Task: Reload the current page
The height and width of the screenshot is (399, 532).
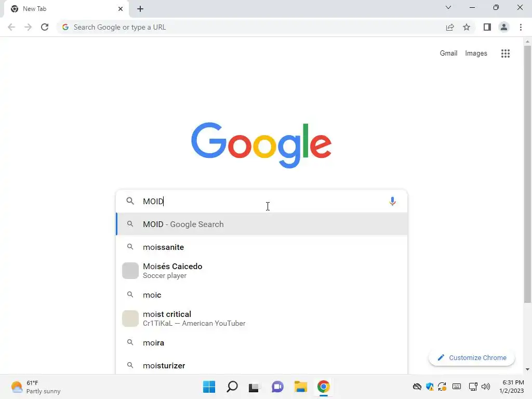Action: [x=45, y=27]
